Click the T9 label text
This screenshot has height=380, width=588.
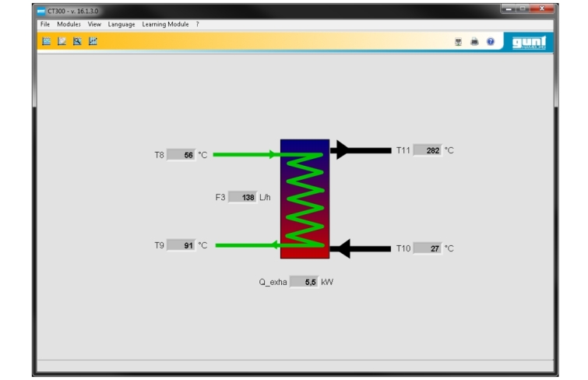[159, 245]
